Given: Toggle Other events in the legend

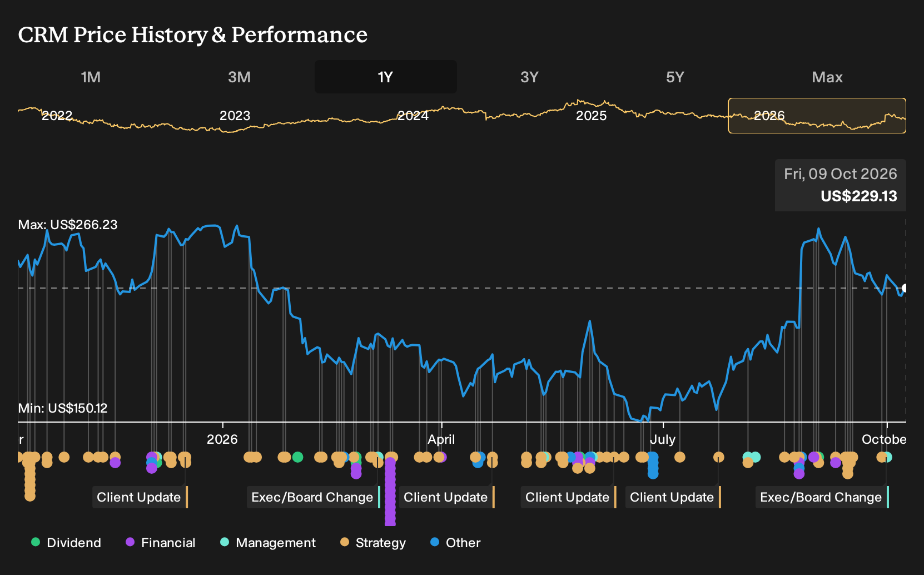Looking at the screenshot, I should (x=455, y=543).
